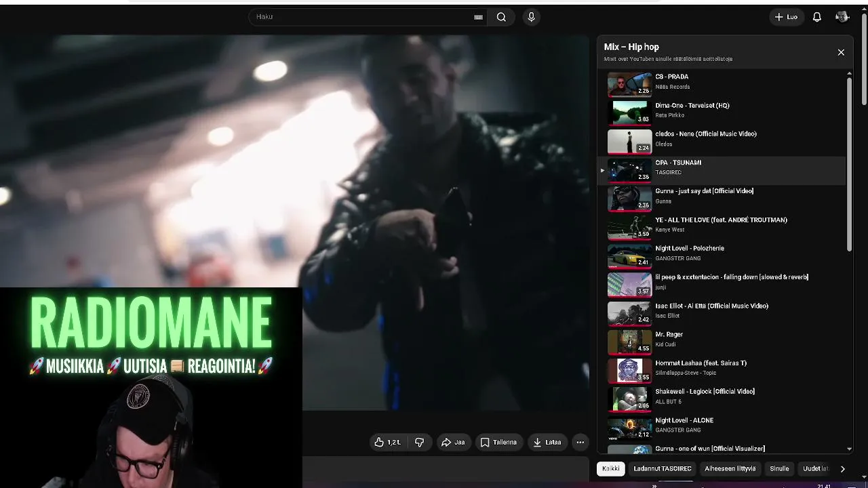Open cledos - Nene video thumbnail
This screenshot has width=868, height=488.
click(x=629, y=141)
